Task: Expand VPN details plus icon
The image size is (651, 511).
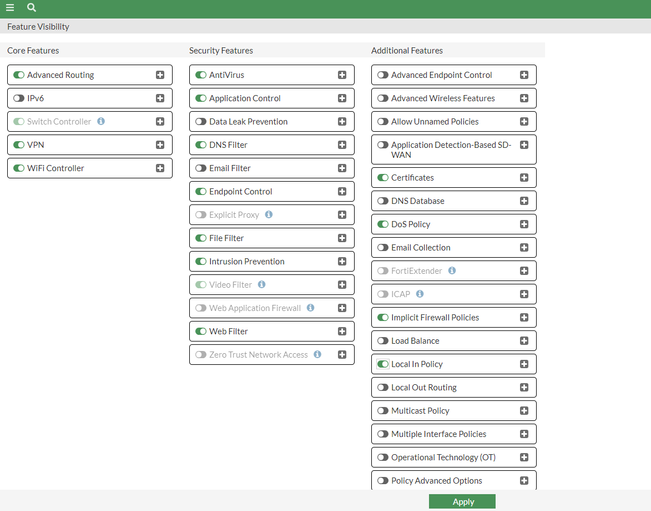Action: [160, 144]
